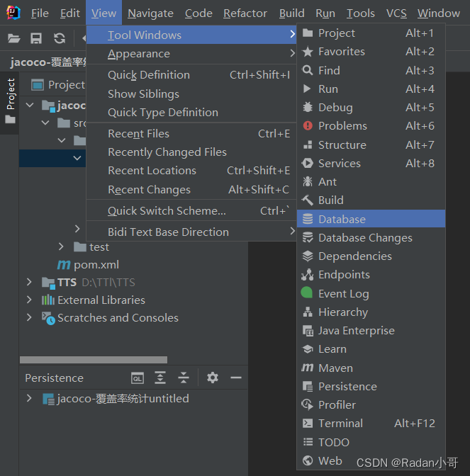Click the Project folder icon in submenu

click(x=308, y=33)
